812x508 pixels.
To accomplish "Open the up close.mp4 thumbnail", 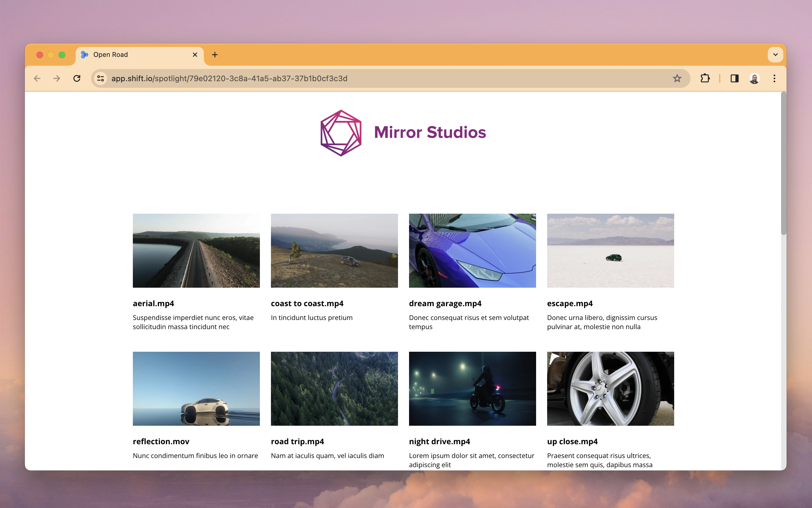I will pyautogui.click(x=611, y=389).
